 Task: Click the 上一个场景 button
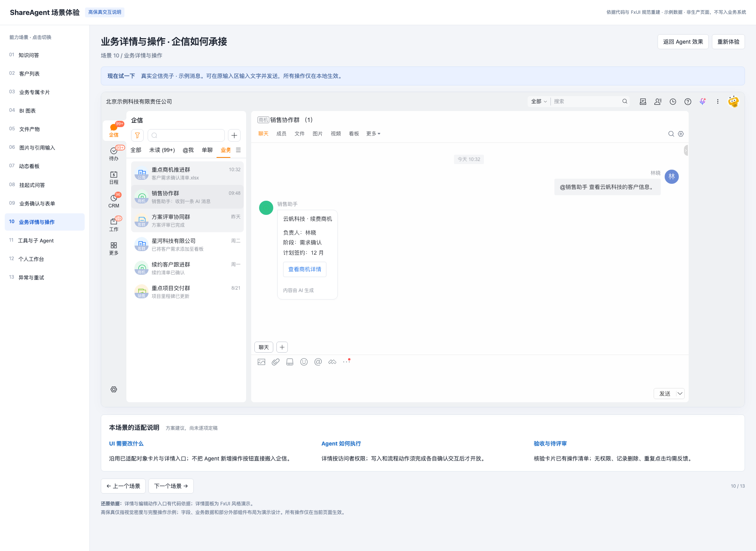click(x=123, y=486)
